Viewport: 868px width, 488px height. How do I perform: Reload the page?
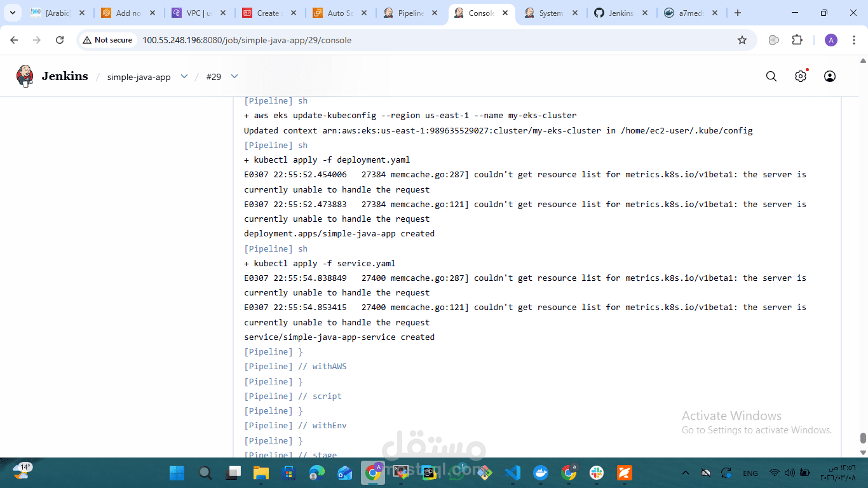tap(60, 40)
